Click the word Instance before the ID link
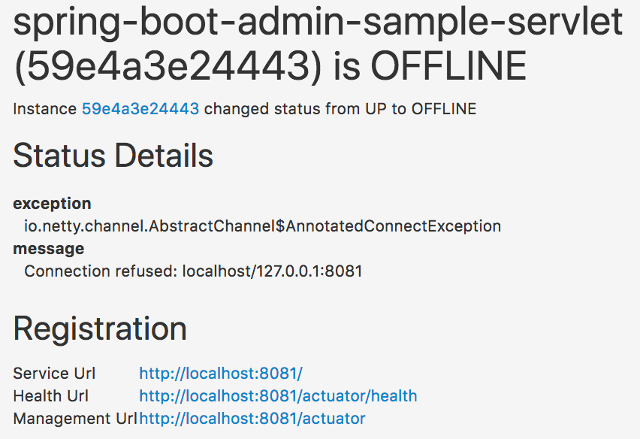 [x=44, y=107]
